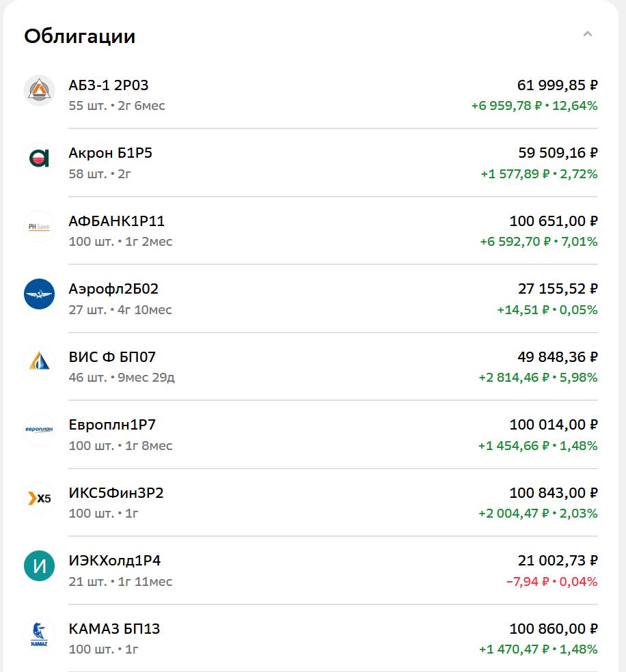
Task: Click ИЭКХолд1Р4 loss −7,94 ₽ value
Action: pyautogui.click(x=528, y=582)
